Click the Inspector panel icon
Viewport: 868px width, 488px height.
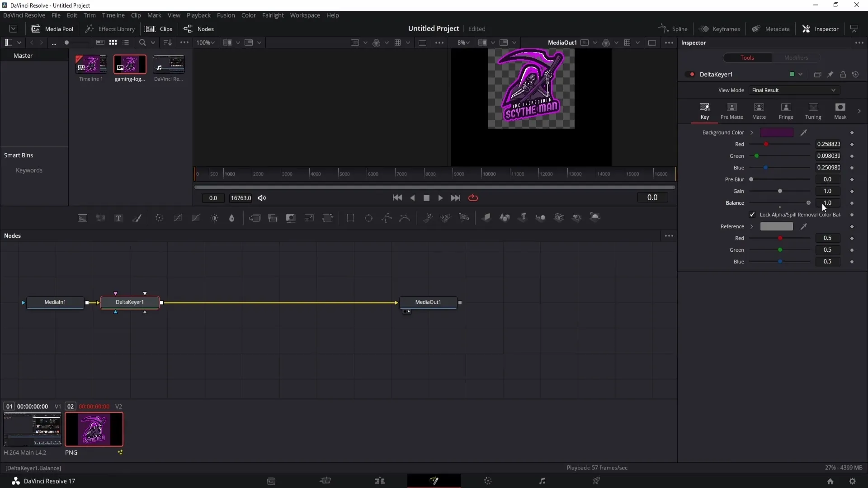coord(808,28)
